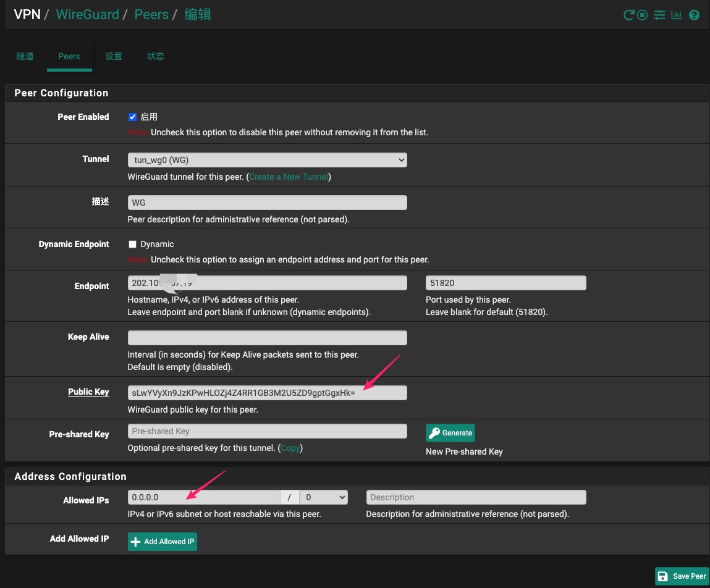Open the help question mark icon
The height and width of the screenshot is (588, 710).
click(694, 15)
